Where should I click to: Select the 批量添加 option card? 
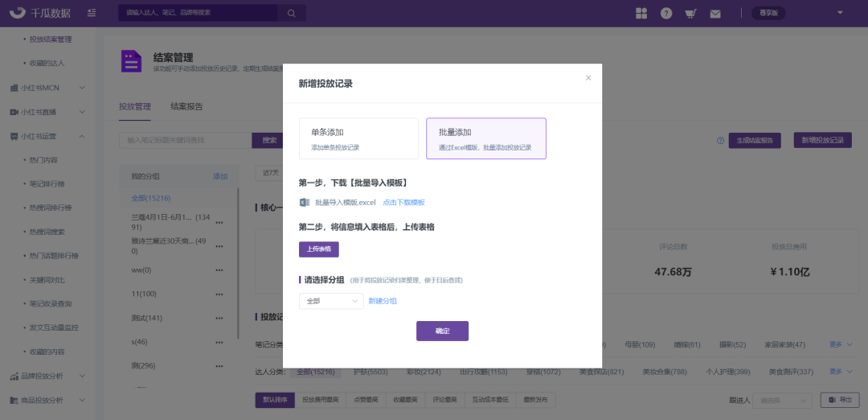click(486, 138)
